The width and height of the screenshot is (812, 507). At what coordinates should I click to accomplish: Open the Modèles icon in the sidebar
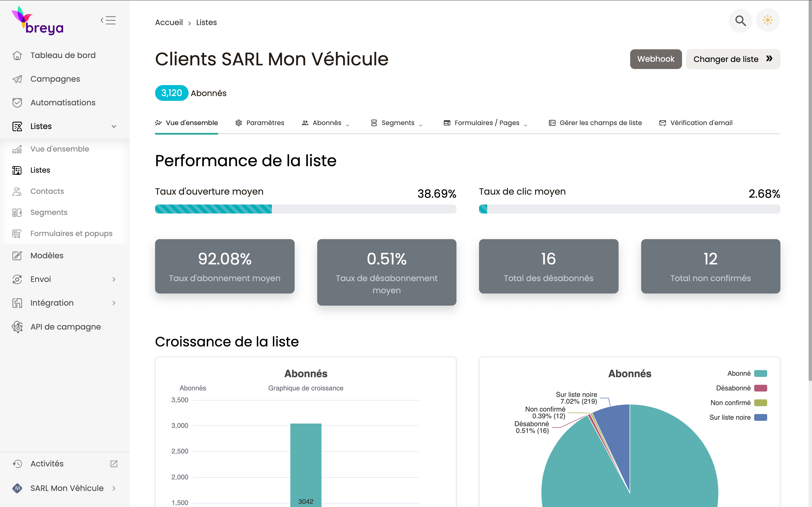coord(17,255)
